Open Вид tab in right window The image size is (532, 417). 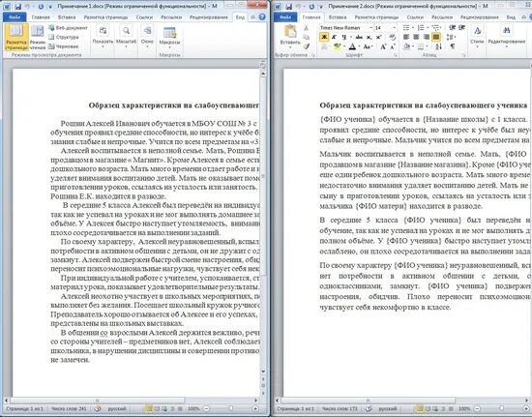511,17
